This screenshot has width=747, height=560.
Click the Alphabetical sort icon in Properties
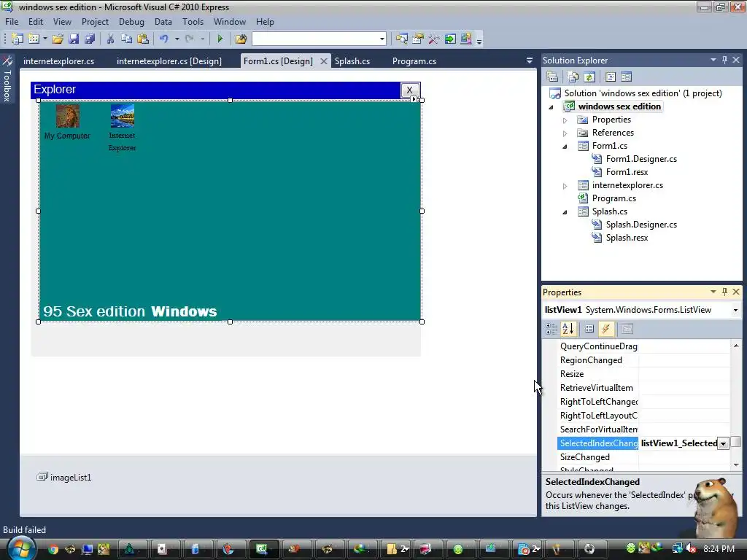[x=568, y=329]
